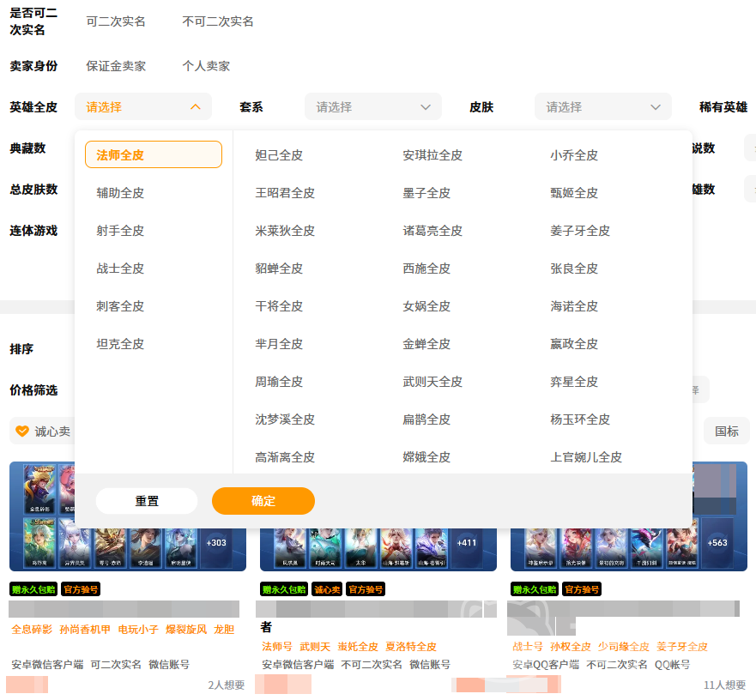Select 个人卖家 seller type

click(x=206, y=66)
